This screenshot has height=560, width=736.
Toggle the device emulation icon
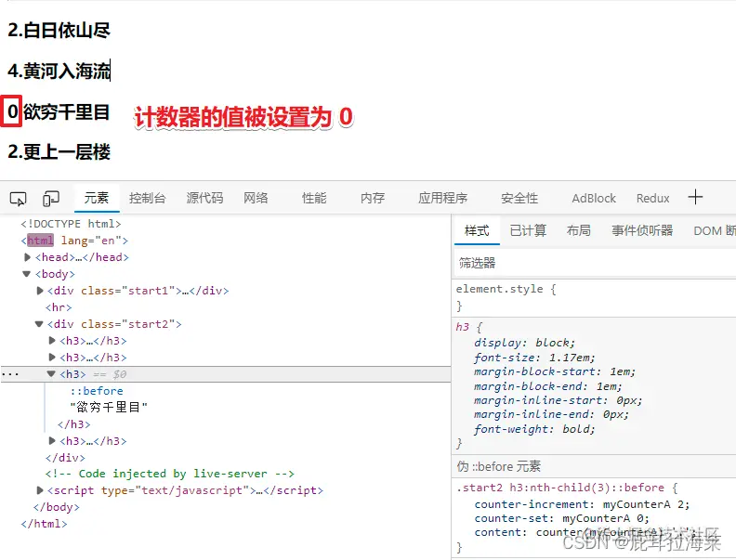coord(51,199)
